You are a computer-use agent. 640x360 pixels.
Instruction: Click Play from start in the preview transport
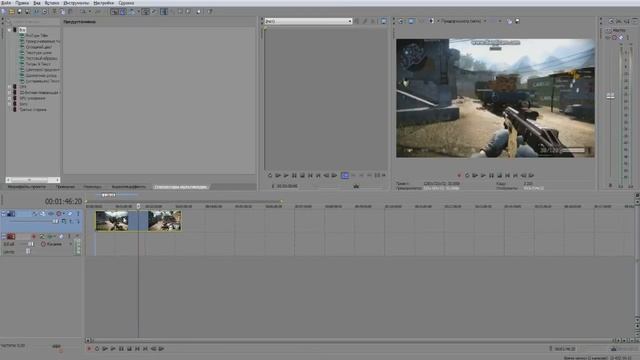click(x=475, y=176)
